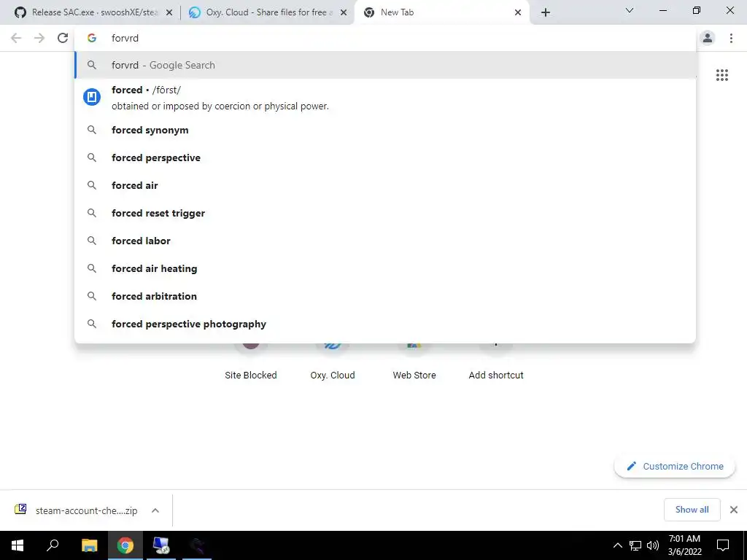Open the Windows Start menu
This screenshot has width=747, height=560.
[x=18, y=545]
